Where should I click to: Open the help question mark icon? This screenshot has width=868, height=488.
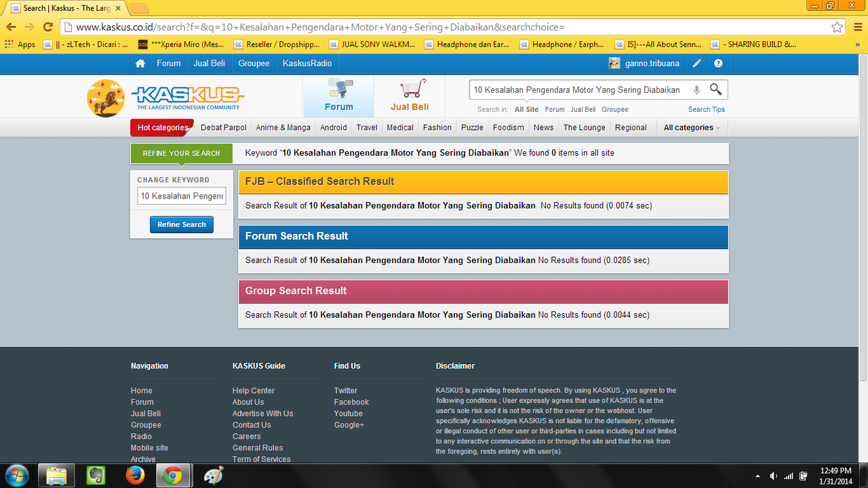(x=718, y=63)
